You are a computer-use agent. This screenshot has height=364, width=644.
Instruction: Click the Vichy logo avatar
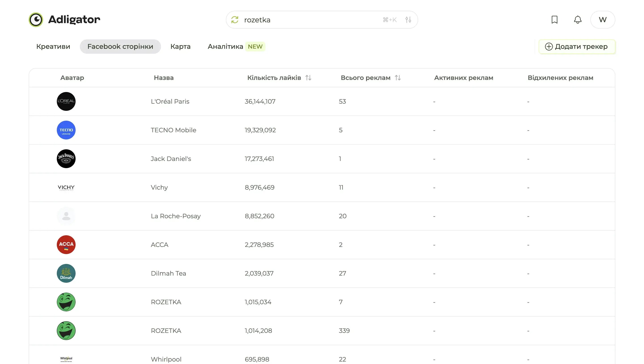coord(66,188)
